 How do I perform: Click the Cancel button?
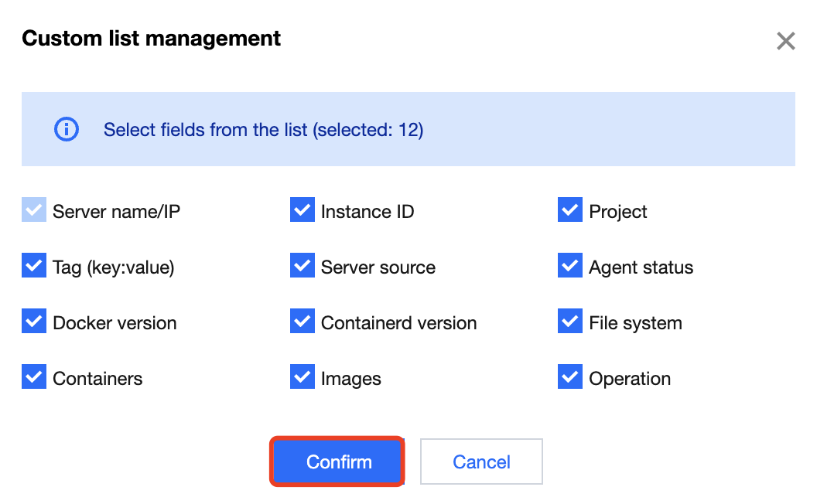coord(481,461)
